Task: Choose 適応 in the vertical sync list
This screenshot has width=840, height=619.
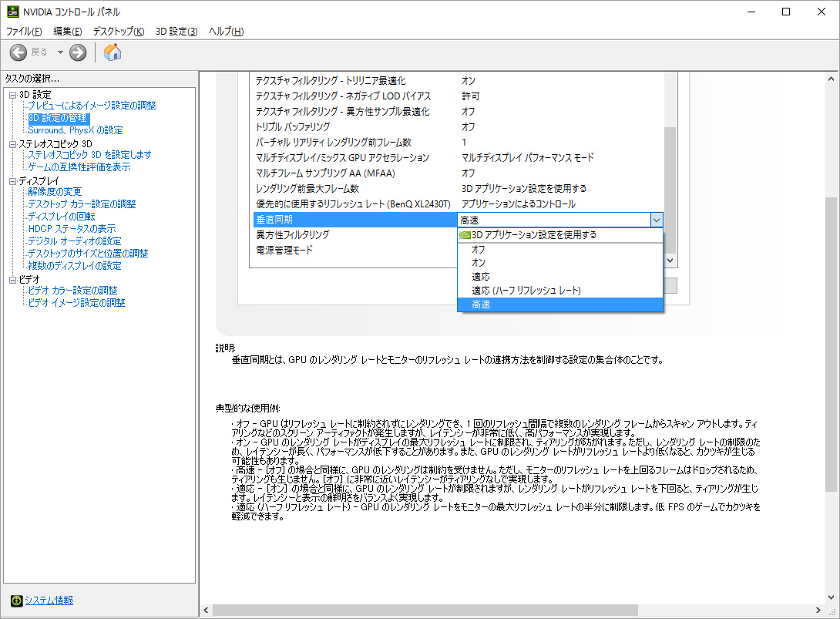Action: (560, 277)
